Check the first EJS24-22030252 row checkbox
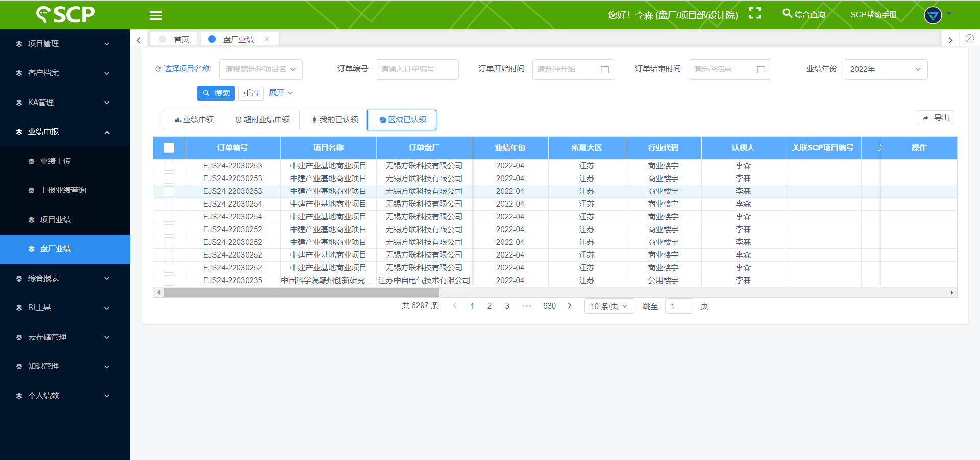Viewport: 980px width, 460px height. click(169, 229)
